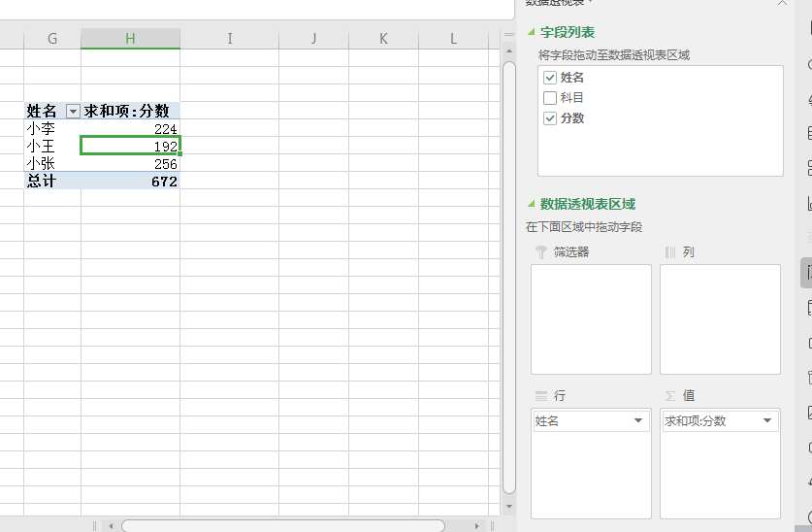812x532 pixels.
Task: Collapse the 字段列表 section
Action: point(532,32)
